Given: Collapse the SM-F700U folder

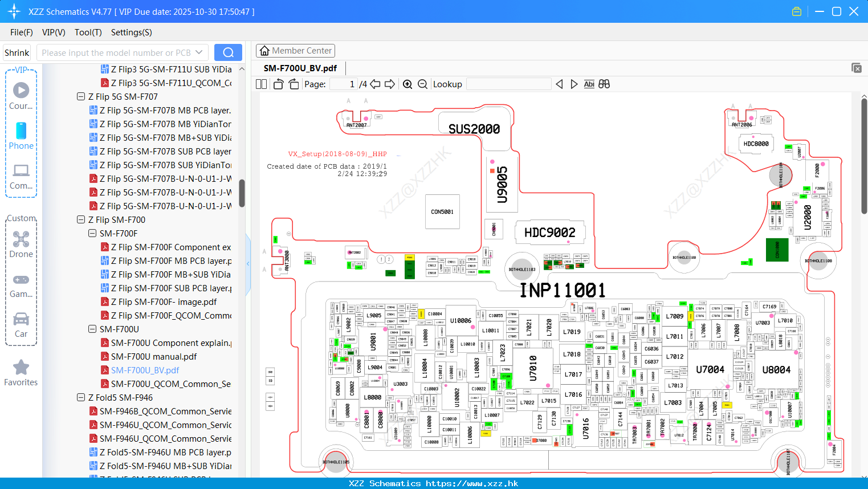Looking at the screenshot, I should coord(92,329).
